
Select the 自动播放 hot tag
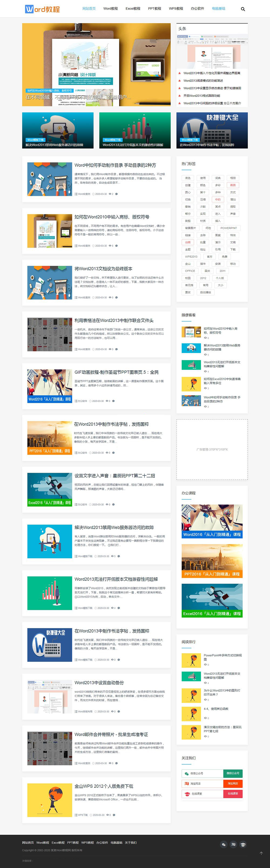(206, 292)
